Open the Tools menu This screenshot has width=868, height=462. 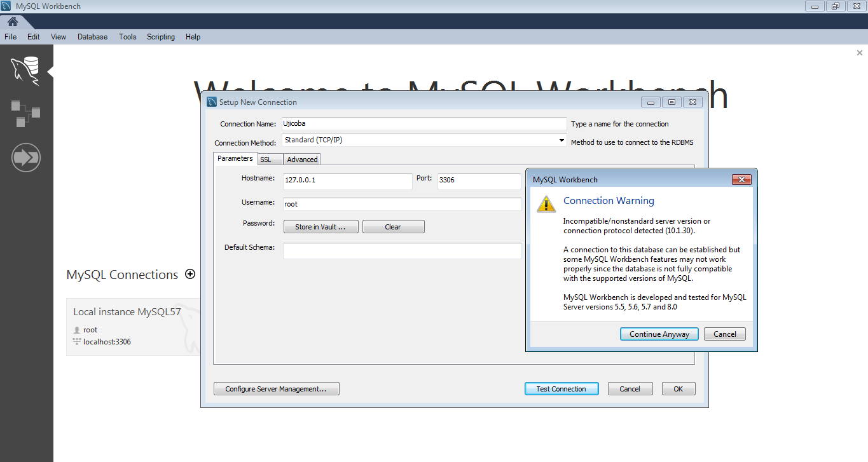128,37
